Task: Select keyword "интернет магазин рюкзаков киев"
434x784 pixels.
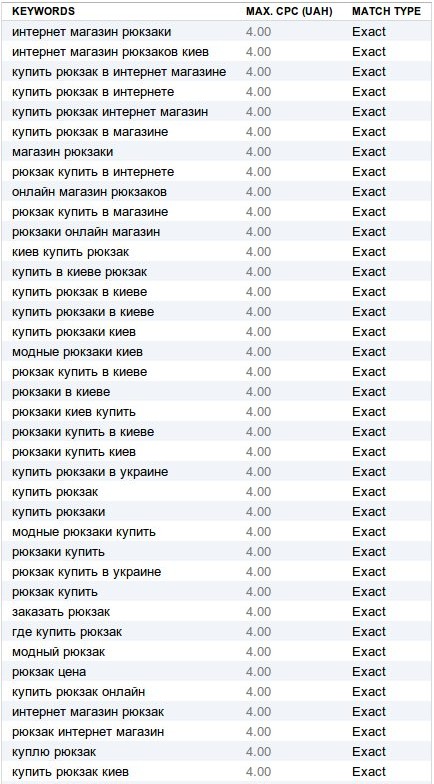Action: [x=110, y=52]
